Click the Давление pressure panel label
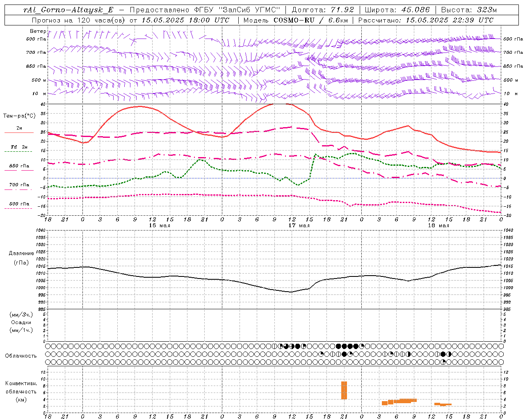 [x=21, y=253]
